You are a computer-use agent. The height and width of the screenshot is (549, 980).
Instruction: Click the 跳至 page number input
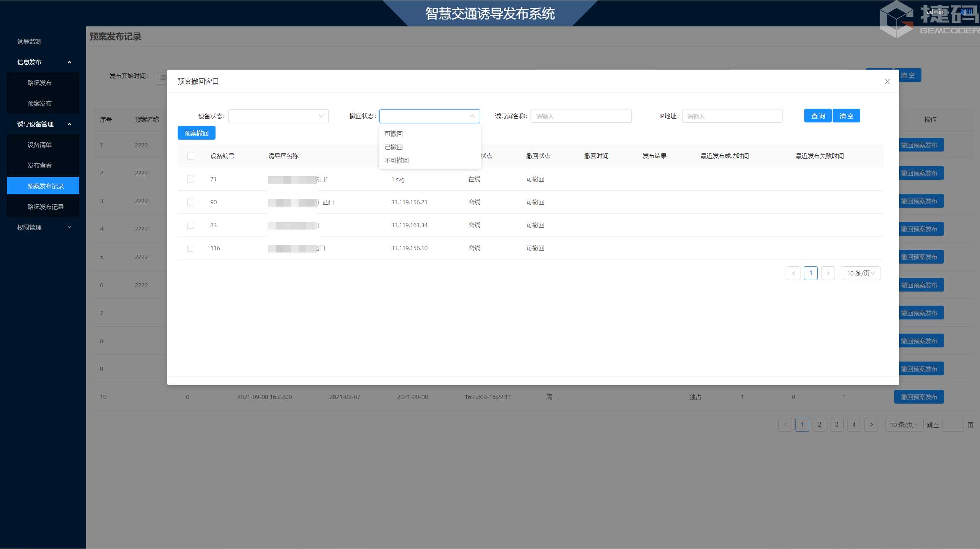953,425
